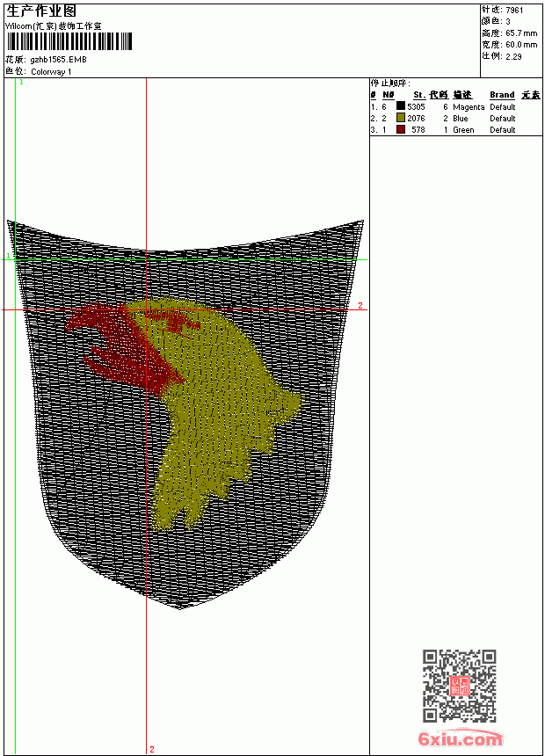
Task: Click the red '2' marker at the vertical guide's bottom
Action: tap(152, 749)
